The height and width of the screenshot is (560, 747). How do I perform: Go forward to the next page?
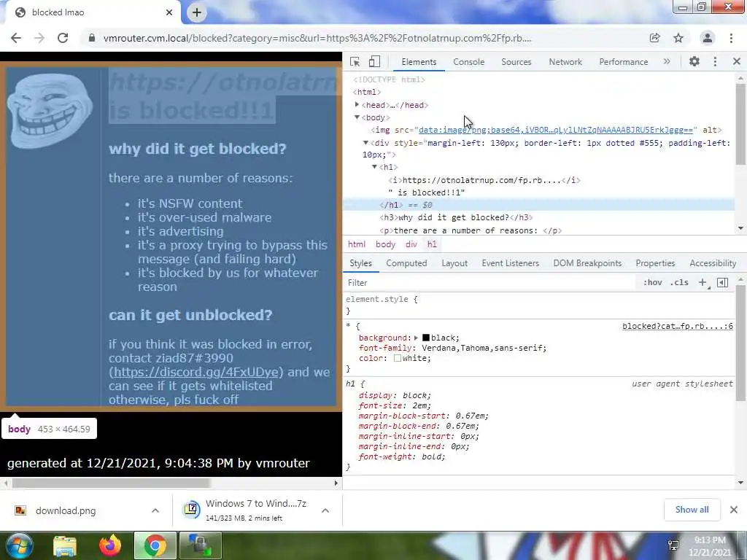click(39, 38)
